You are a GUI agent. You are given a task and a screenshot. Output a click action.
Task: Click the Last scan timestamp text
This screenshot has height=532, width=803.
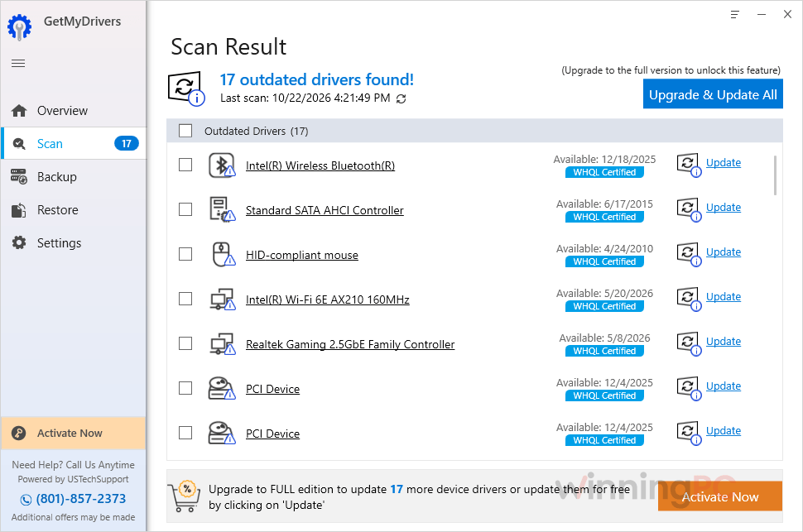click(305, 98)
